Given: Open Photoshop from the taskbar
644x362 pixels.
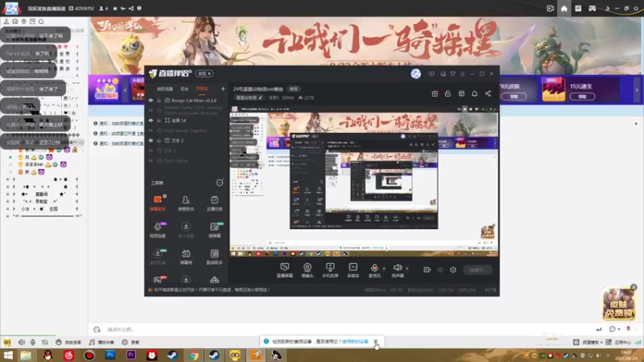Looking at the screenshot, I should tap(110, 356).
